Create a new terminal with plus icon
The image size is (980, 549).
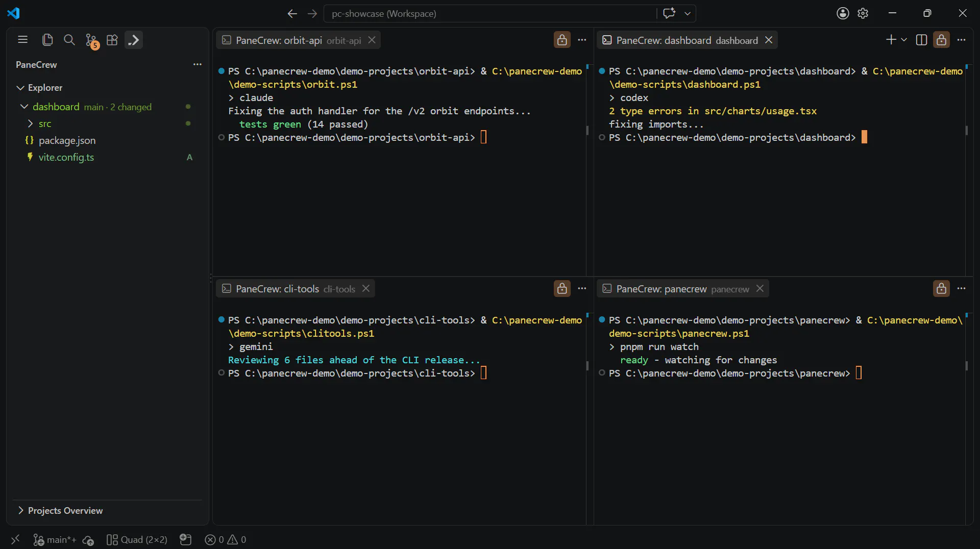891,40
